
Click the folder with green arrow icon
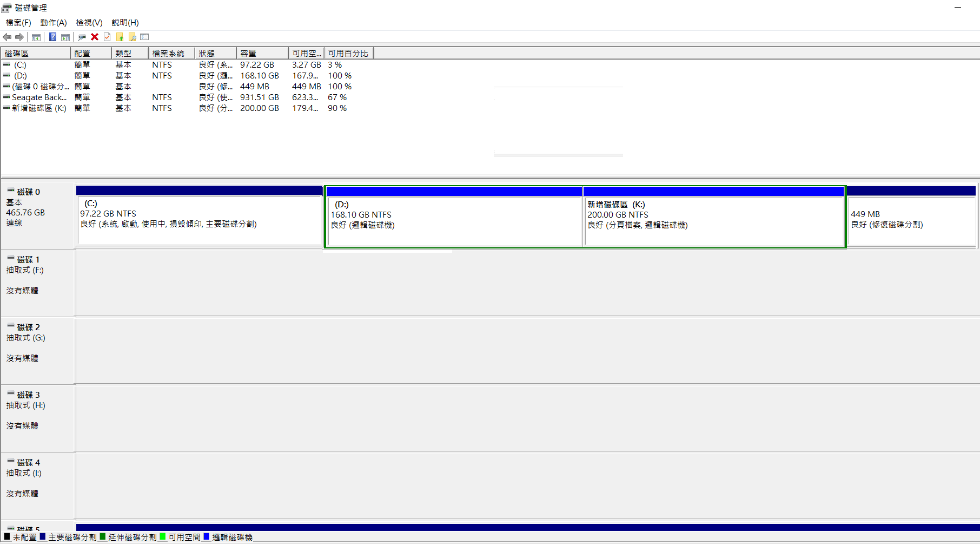pyautogui.click(x=120, y=37)
